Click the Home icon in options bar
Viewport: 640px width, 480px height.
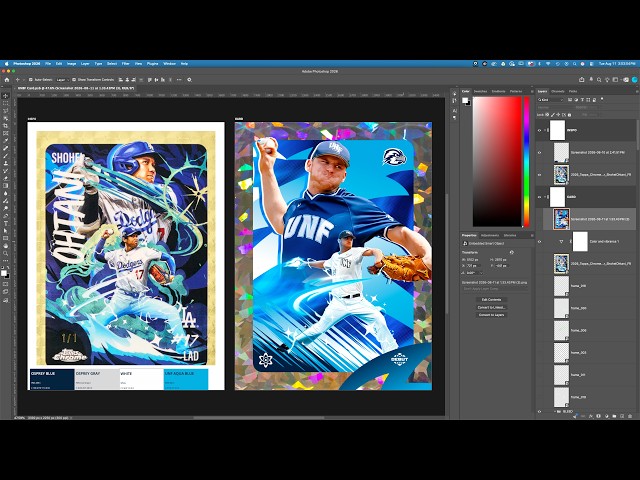[7, 80]
